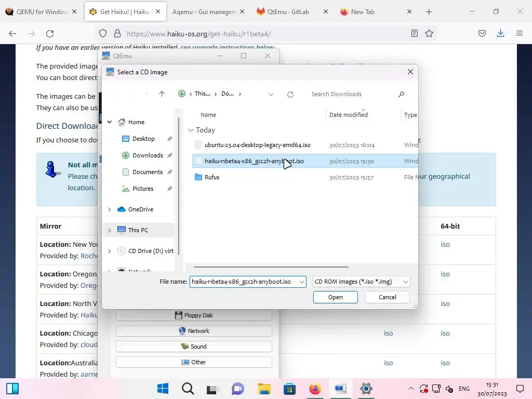Viewport: 532px width, 399px height.
Task: Click navigation pane vertical scrollbar
Action: click(x=179, y=186)
